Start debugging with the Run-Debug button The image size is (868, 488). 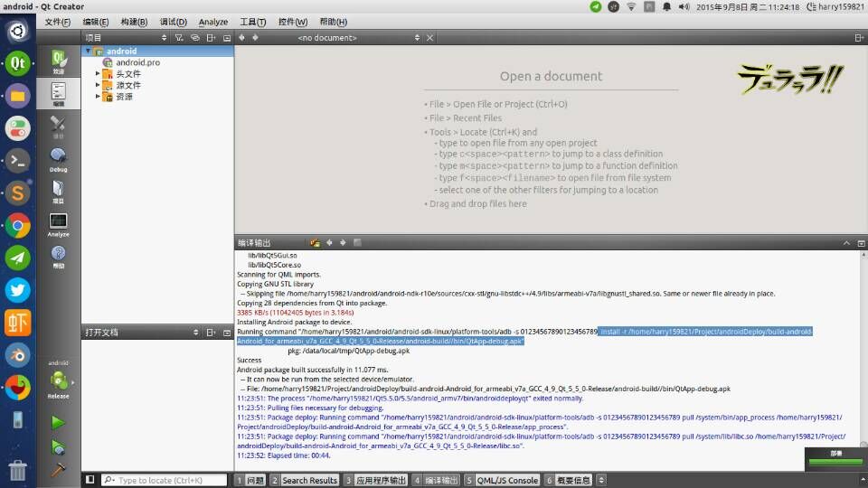(x=58, y=447)
